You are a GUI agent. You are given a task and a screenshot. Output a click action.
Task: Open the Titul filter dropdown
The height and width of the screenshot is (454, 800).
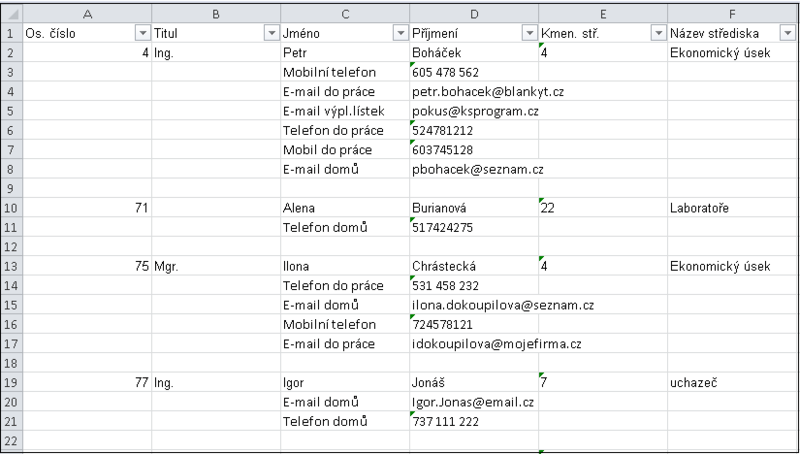click(x=271, y=33)
